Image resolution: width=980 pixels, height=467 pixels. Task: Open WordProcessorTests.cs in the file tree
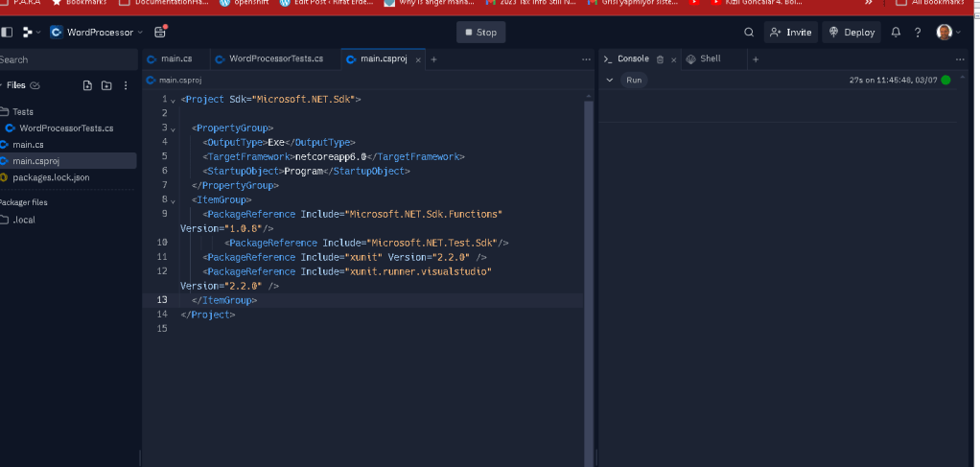click(68, 128)
